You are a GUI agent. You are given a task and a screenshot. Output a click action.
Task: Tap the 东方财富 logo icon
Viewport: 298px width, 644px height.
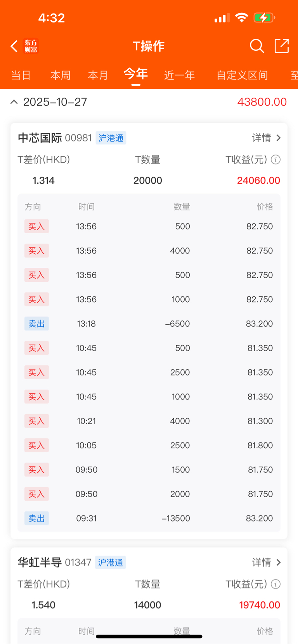(x=31, y=46)
